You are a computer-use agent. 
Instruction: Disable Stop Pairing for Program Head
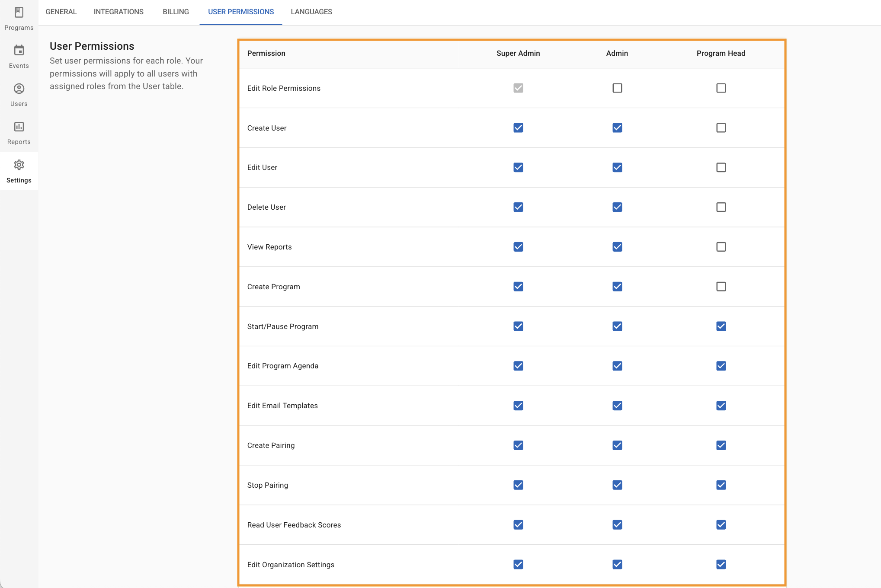tap(721, 485)
